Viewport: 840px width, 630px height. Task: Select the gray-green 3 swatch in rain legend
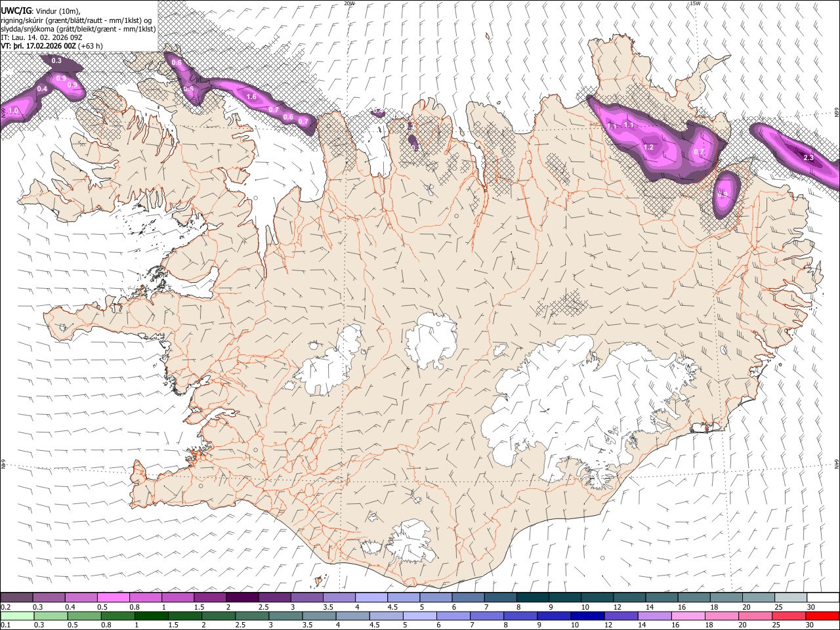coord(285,616)
